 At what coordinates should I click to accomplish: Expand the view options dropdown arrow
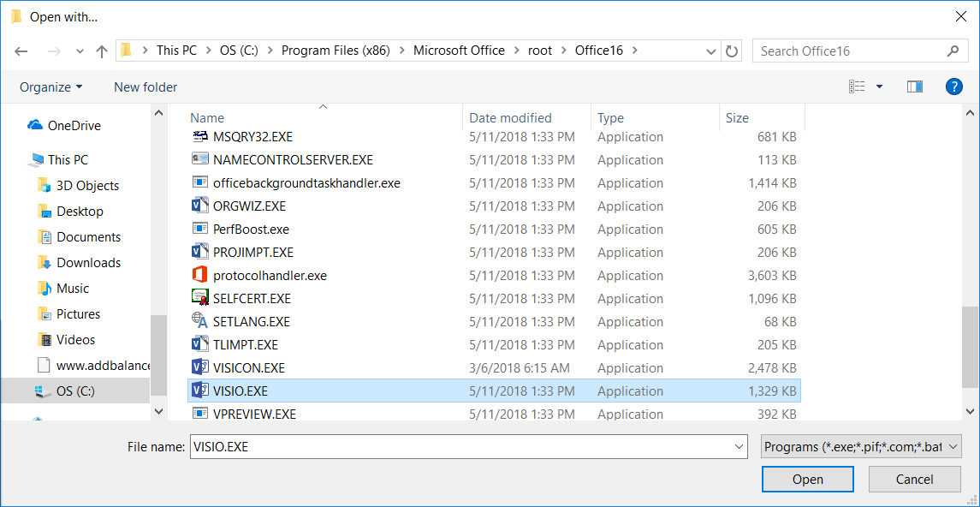(879, 86)
